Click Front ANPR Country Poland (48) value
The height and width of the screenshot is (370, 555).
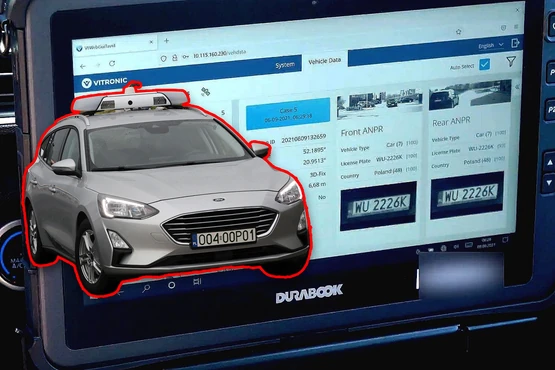(388, 171)
